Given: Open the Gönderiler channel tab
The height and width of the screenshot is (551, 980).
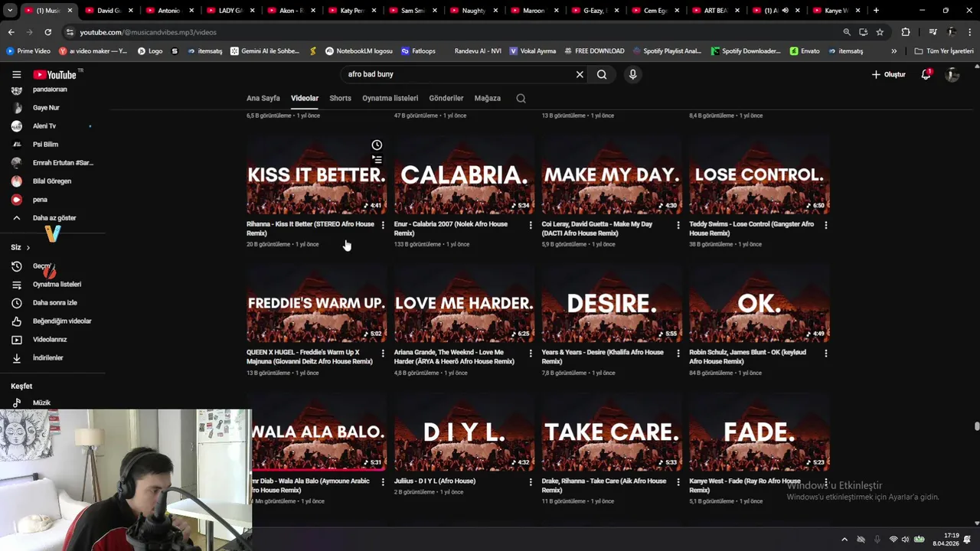Looking at the screenshot, I should (446, 98).
